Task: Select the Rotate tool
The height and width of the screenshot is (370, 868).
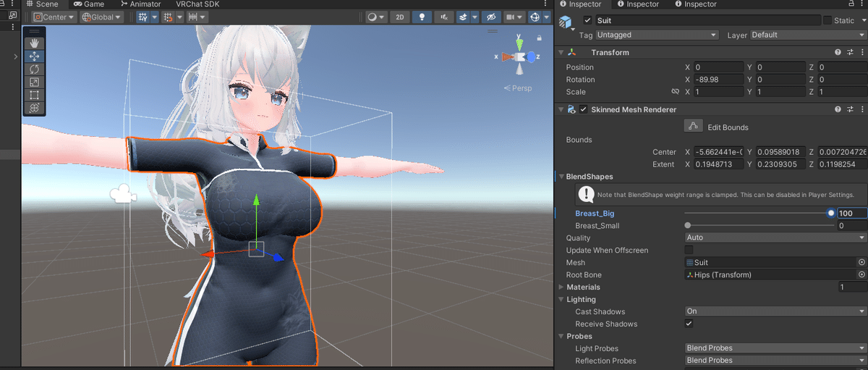Action: (x=34, y=69)
